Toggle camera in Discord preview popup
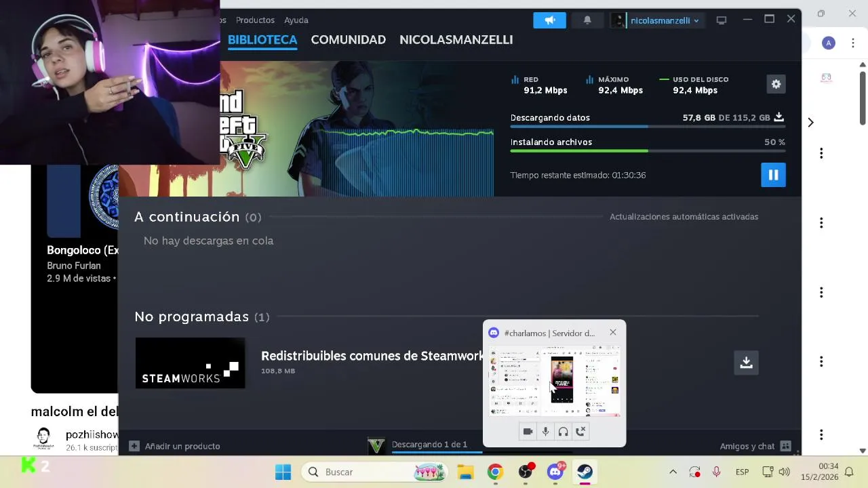This screenshot has height=488, width=868. [x=528, y=431]
